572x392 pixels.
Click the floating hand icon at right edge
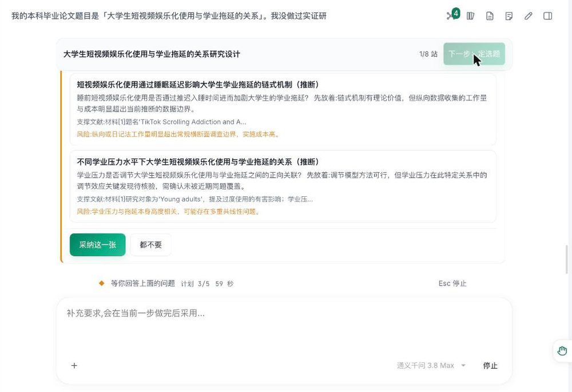click(562, 351)
